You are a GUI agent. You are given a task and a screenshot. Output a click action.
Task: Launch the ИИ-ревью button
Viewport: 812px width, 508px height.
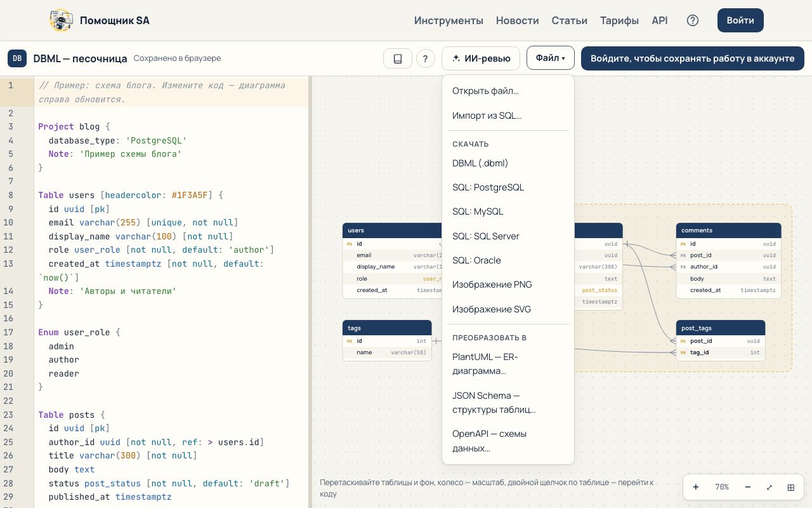481,58
